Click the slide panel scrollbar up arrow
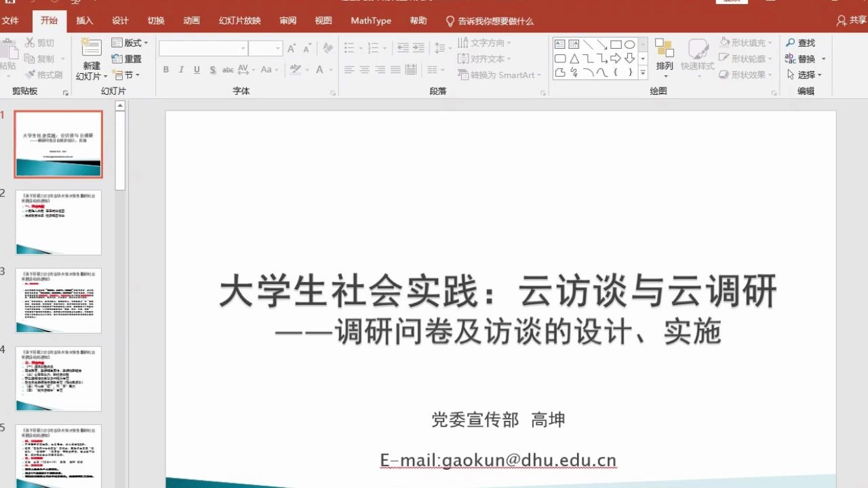 120,106
